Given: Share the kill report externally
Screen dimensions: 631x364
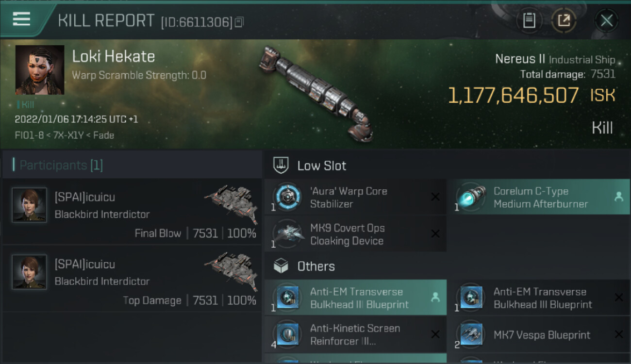Looking at the screenshot, I should pos(564,20).
